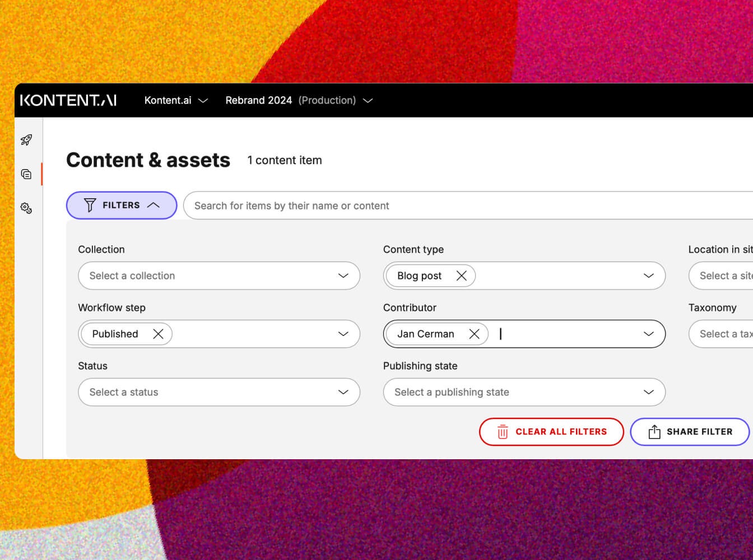This screenshot has height=560, width=753.
Task: Open the Taxonomy dropdown
Action: [723, 334]
